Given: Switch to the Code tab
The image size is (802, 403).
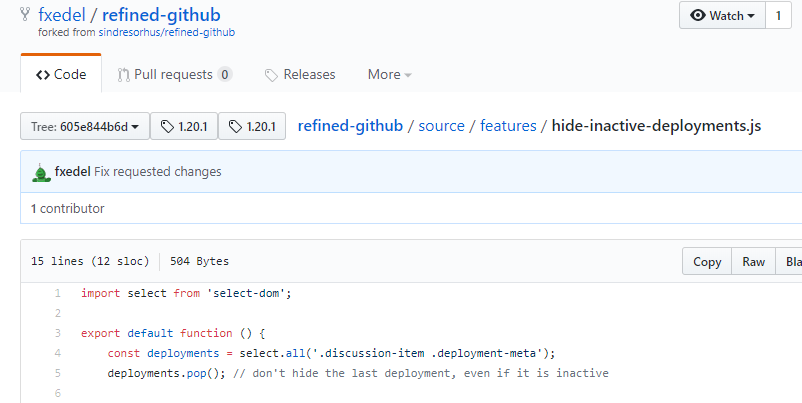Looking at the screenshot, I should point(61,74).
